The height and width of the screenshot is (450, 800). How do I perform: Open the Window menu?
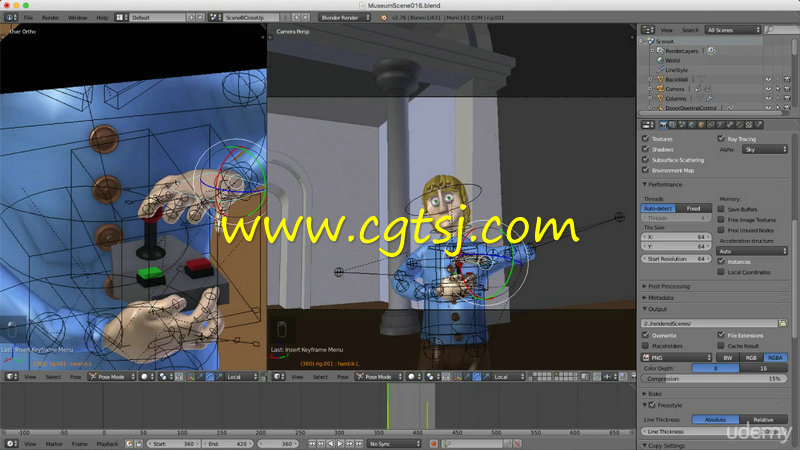(x=78, y=17)
